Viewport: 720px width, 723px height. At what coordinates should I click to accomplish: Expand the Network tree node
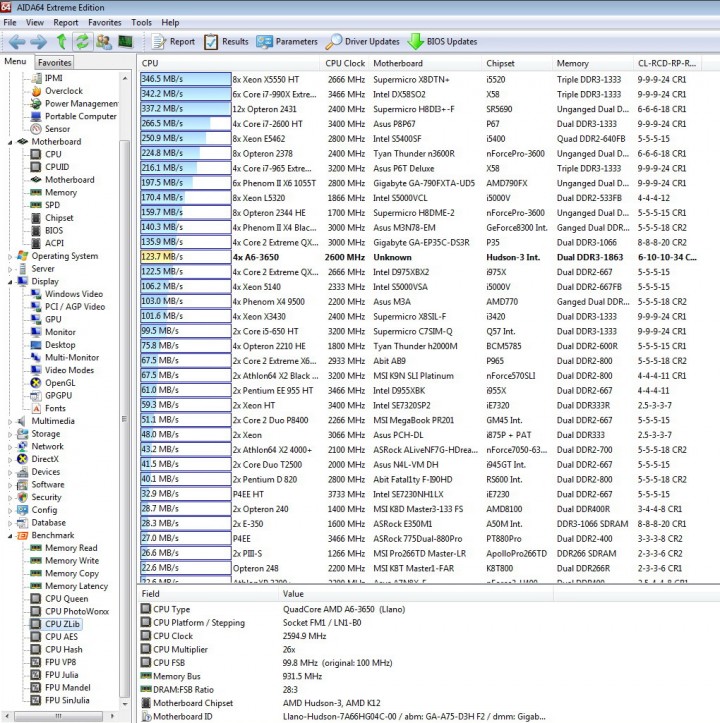coord(10,447)
